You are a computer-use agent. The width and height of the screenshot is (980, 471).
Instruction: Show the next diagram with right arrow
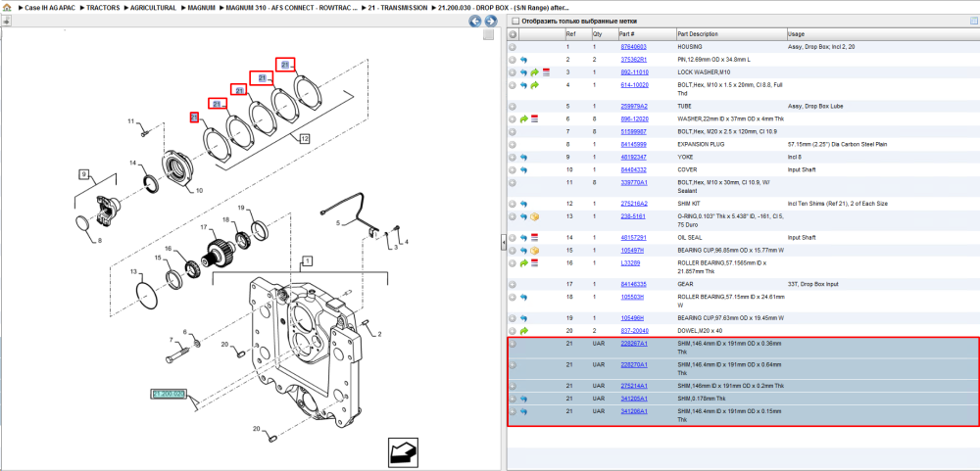(491, 22)
